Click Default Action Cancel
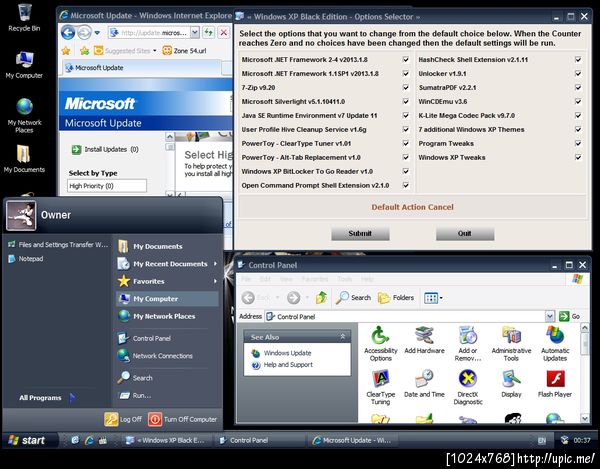Screen dimensions: 600x469 412,207
